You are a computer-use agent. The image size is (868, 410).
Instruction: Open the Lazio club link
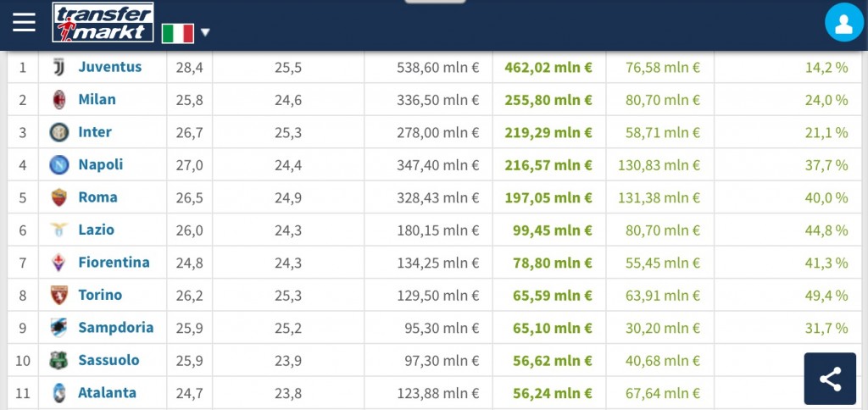[x=97, y=230]
